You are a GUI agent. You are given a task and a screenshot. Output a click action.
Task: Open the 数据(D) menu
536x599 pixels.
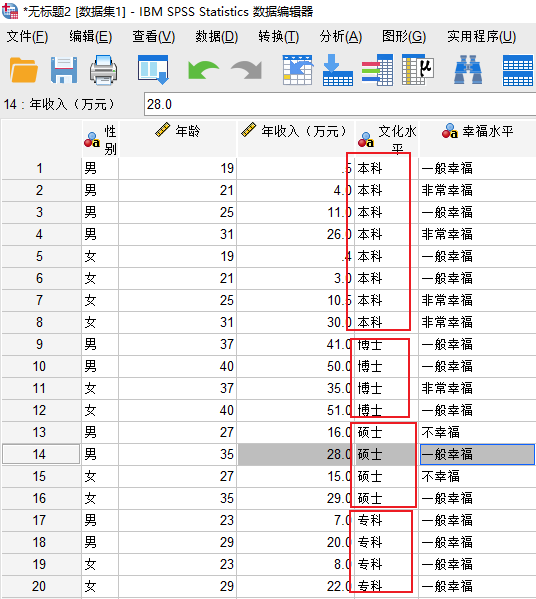click(x=217, y=37)
